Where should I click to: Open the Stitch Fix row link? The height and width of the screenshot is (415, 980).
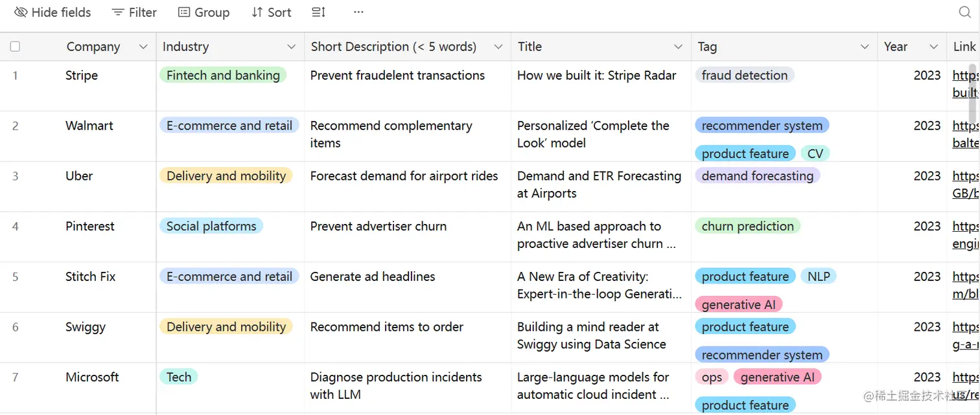(x=966, y=286)
